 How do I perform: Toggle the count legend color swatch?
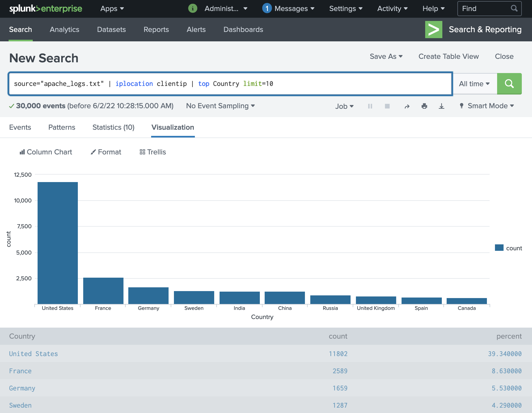click(x=499, y=248)
